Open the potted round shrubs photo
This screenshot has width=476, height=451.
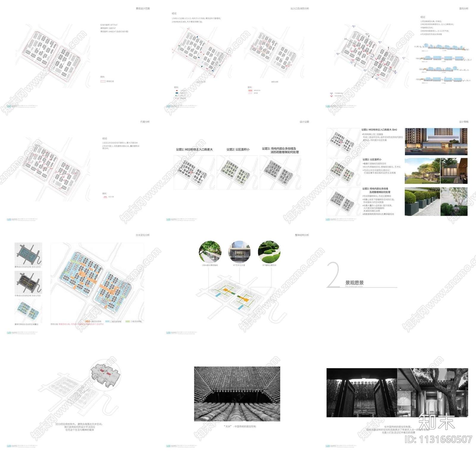tap(422, 202)
